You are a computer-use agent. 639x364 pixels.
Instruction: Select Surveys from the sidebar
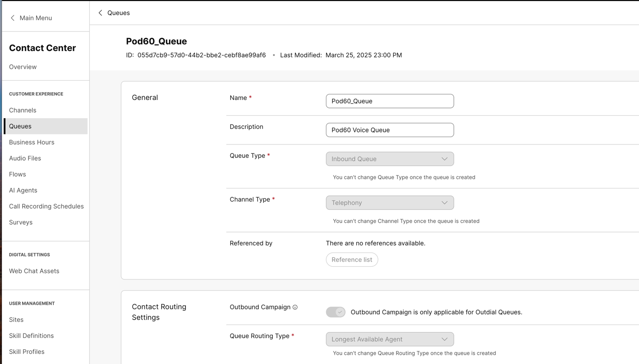[21, 222]
